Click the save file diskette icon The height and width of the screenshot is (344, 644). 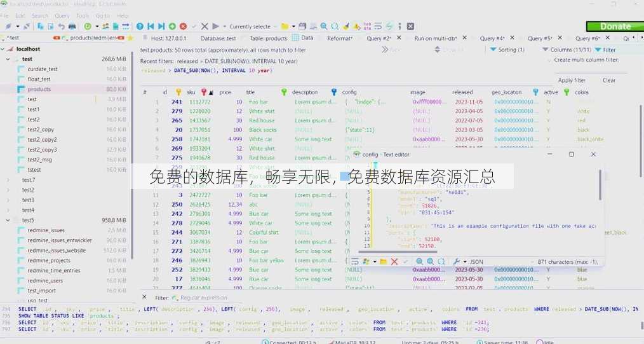pos(302,26)
